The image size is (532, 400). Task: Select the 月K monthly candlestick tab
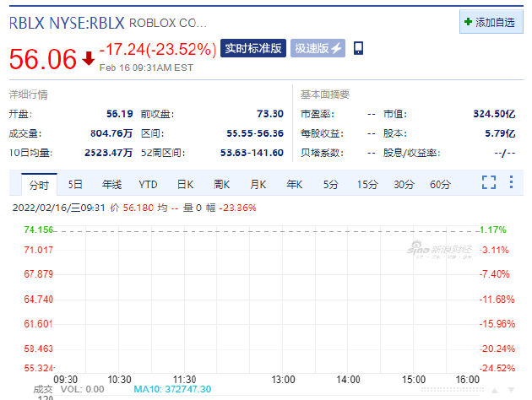point(258,185)
